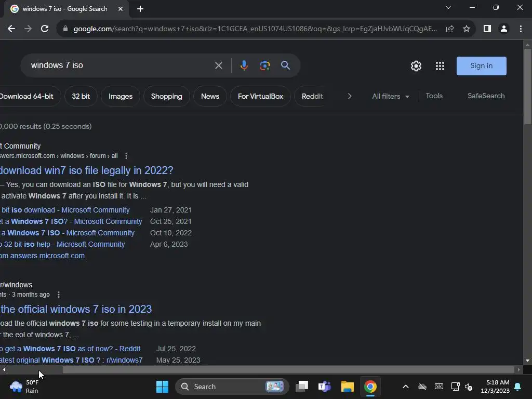Submit search with magnifier icon

click(285, 65)
